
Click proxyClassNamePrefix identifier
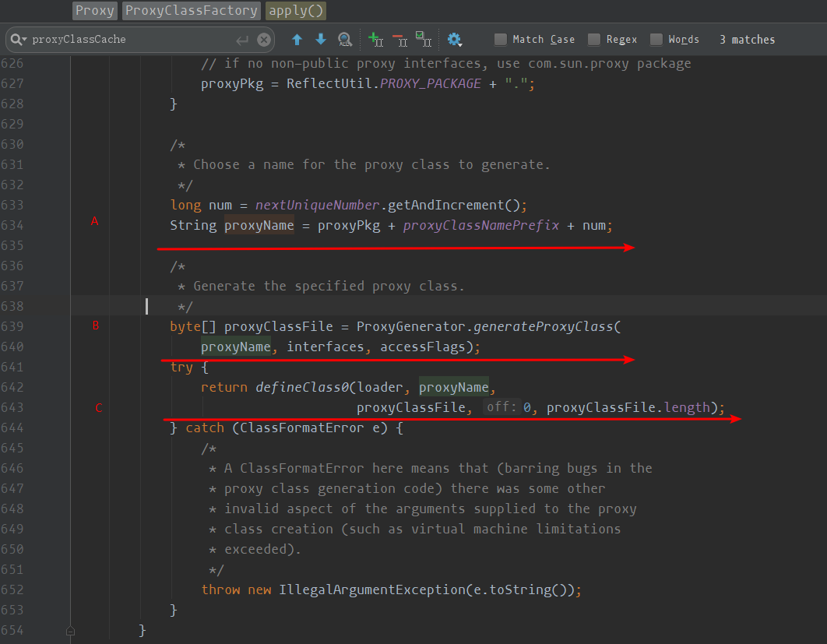(481, 225)
